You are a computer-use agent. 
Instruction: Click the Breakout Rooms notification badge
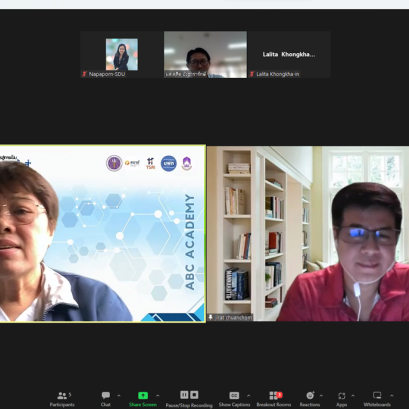(280, 395)
